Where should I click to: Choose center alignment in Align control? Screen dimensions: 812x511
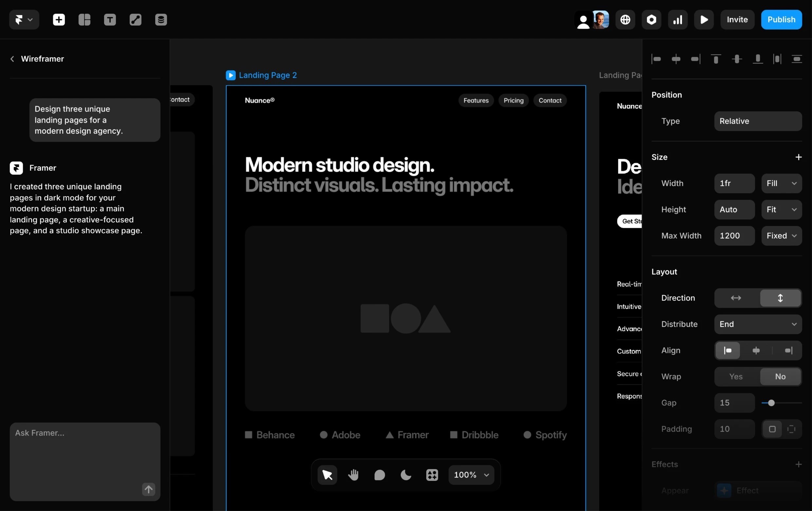(x=756, y=350)
